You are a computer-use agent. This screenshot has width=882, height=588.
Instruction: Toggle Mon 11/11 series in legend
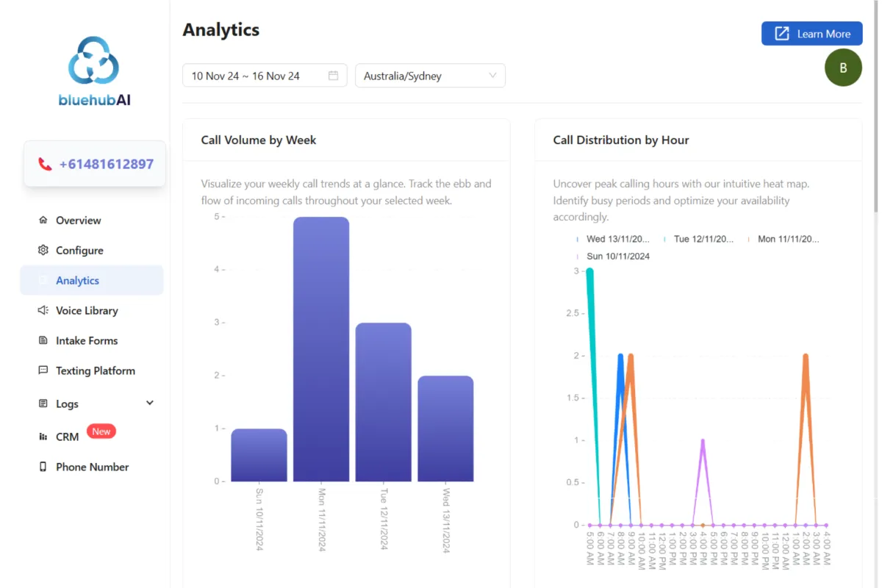784,239
